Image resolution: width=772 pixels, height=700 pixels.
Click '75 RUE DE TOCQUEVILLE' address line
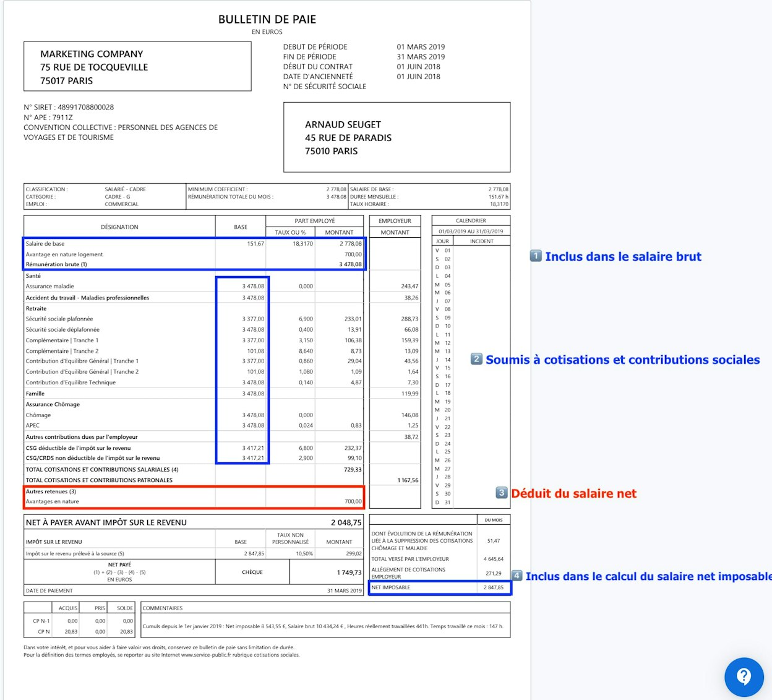click(94, 67)
